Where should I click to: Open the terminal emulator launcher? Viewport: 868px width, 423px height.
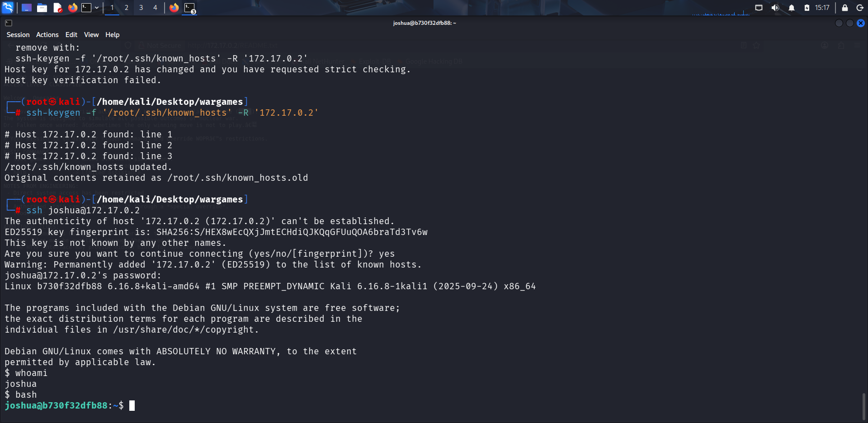pos(86,8)
